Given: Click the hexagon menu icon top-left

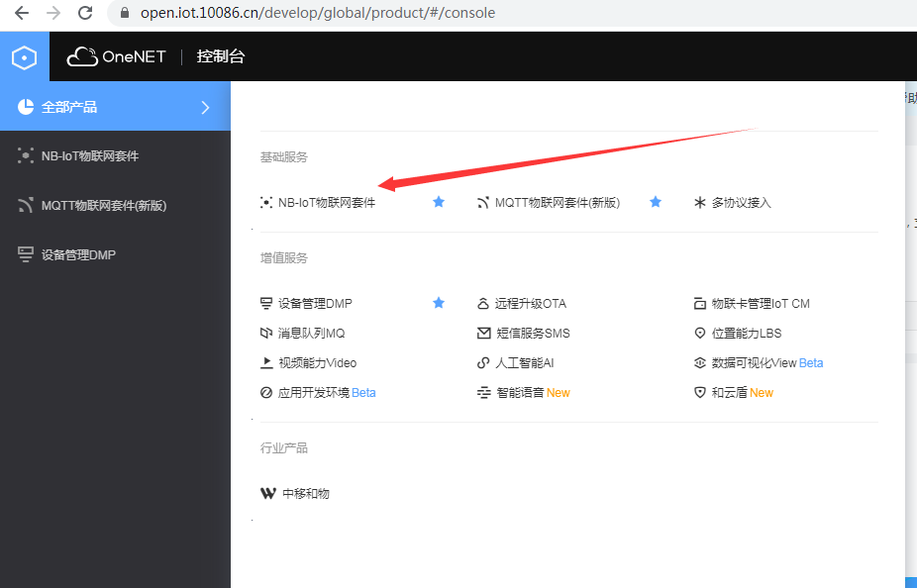Looking at the screenshot, I should pyautogui.click(x=24, y=57).
